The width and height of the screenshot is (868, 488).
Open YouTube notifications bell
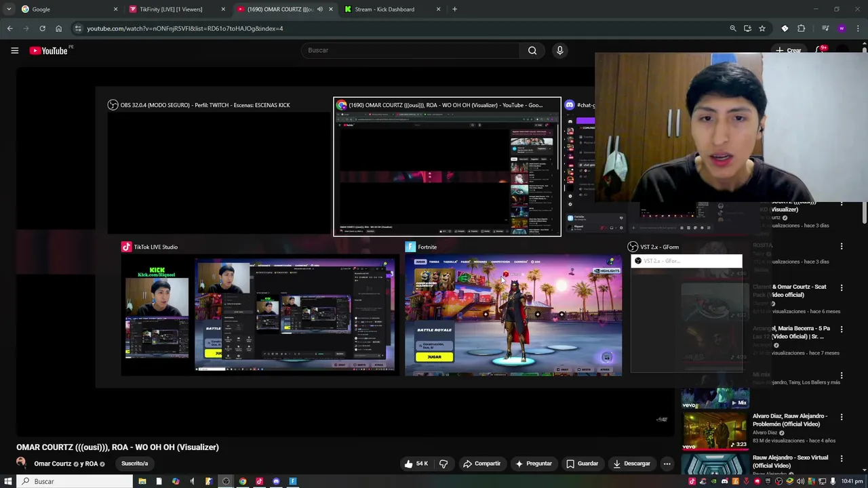[x=821, y=50]
